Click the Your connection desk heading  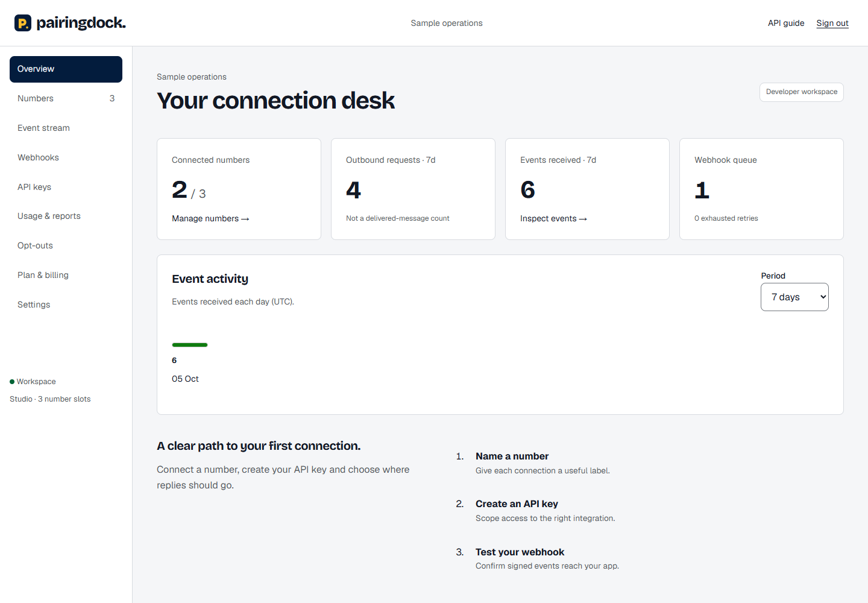(x=275, y=101)
